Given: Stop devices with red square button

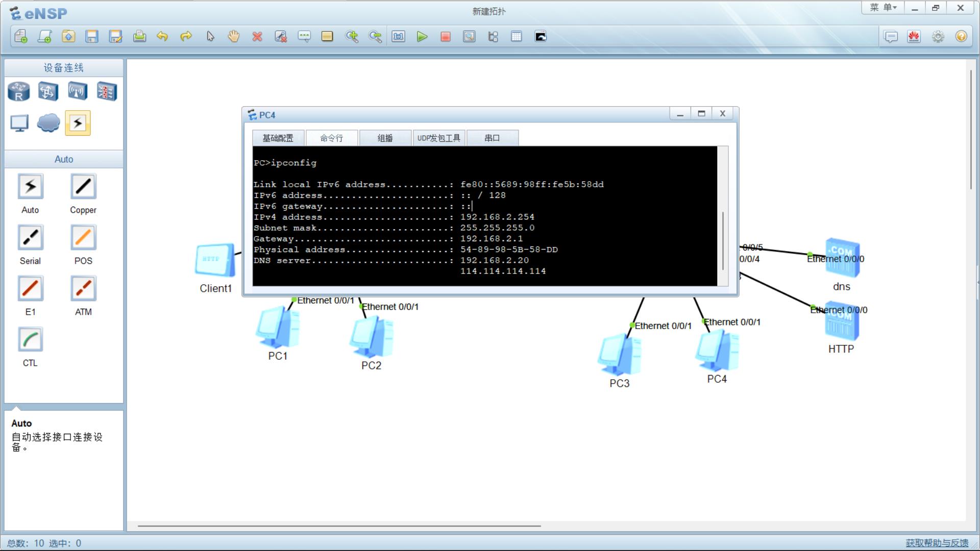Looking at the screenshot, I should point(446,36).
